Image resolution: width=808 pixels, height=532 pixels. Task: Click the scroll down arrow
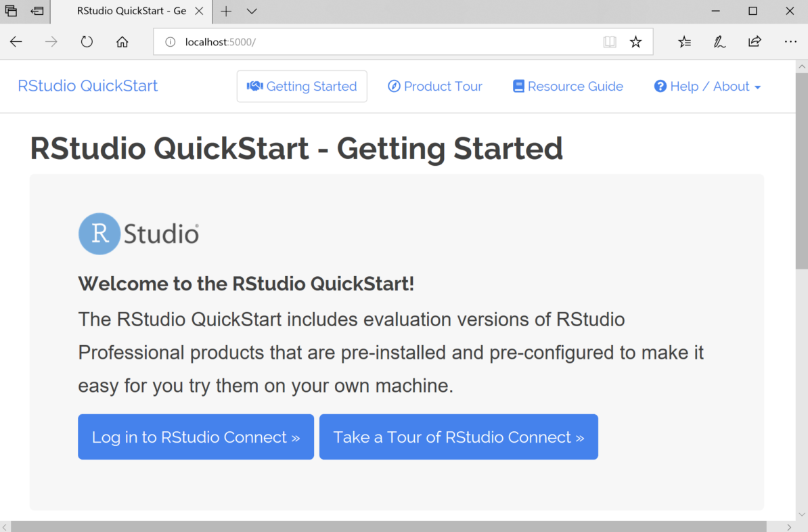802,514
